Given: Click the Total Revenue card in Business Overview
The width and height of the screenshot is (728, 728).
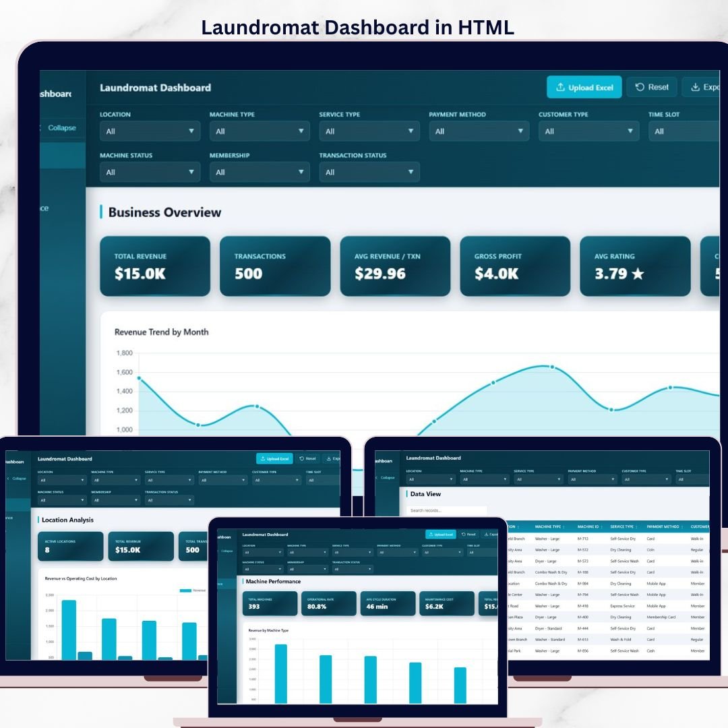Looking at the screenshot, I should click(155, 266).
